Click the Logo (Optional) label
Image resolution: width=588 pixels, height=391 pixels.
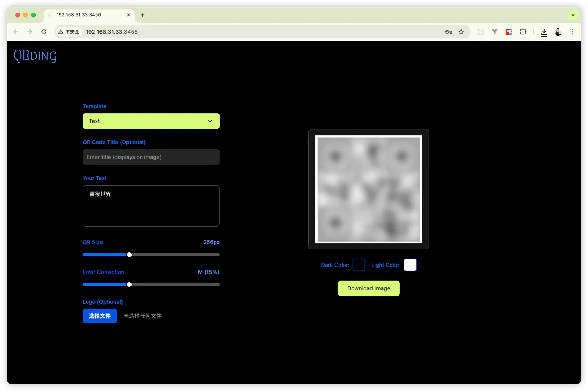point(103,302)
